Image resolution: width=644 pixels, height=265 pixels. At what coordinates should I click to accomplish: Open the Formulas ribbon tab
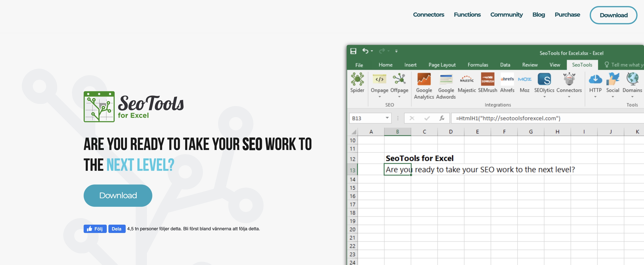pyautogui.click(x=478, y=64)
